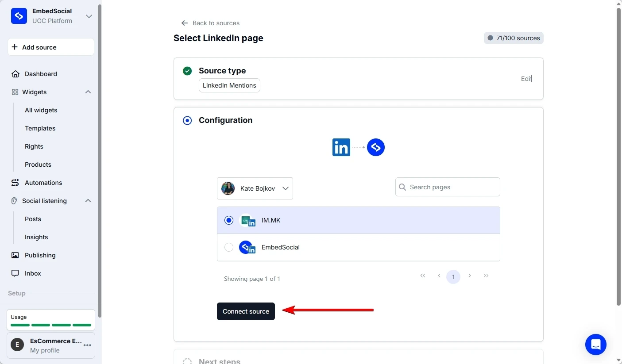
Task: Open the Insights menu item
Action: tap(36, 237)
